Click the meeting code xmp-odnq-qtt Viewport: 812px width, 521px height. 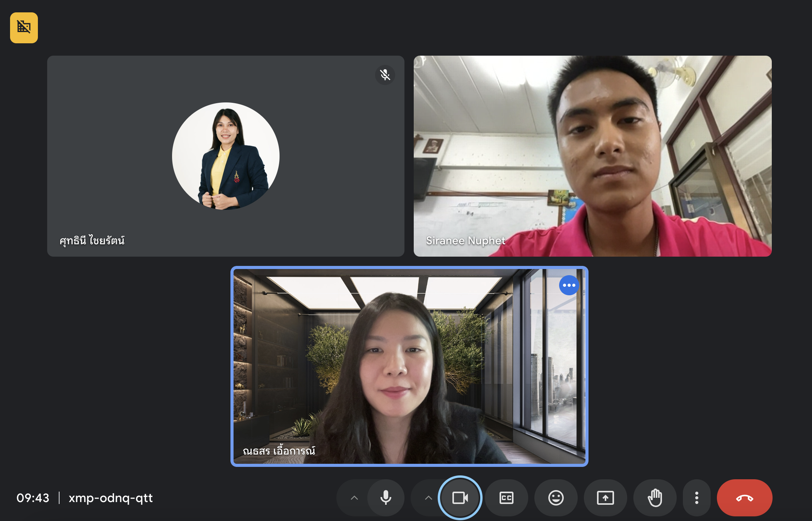[x=111, y=498]
